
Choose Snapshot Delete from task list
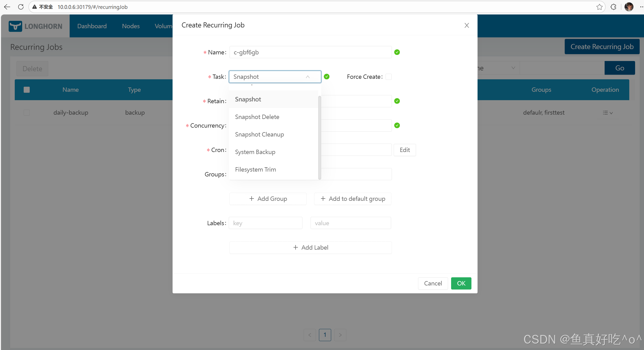[x=257, y=117]
